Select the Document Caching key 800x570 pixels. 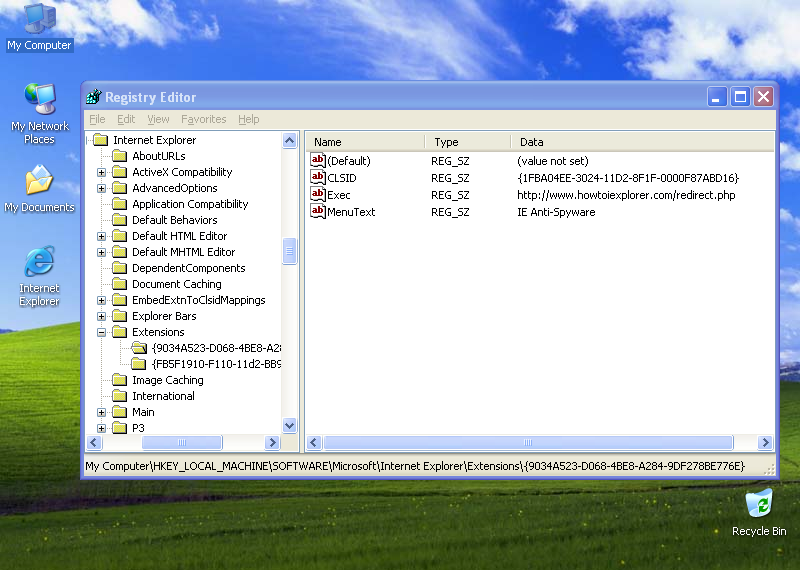click(176, 284)
